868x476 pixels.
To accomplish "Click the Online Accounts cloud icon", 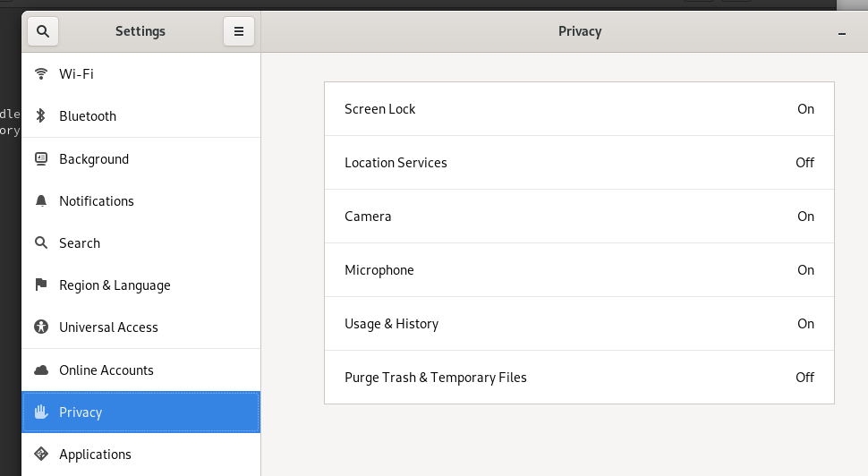I will [40, 370].
